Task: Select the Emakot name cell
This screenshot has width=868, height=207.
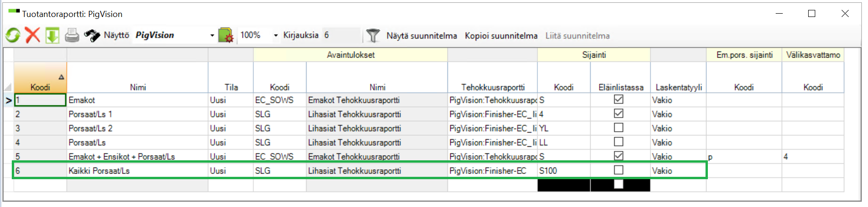Action: click(x=138, y=100)
